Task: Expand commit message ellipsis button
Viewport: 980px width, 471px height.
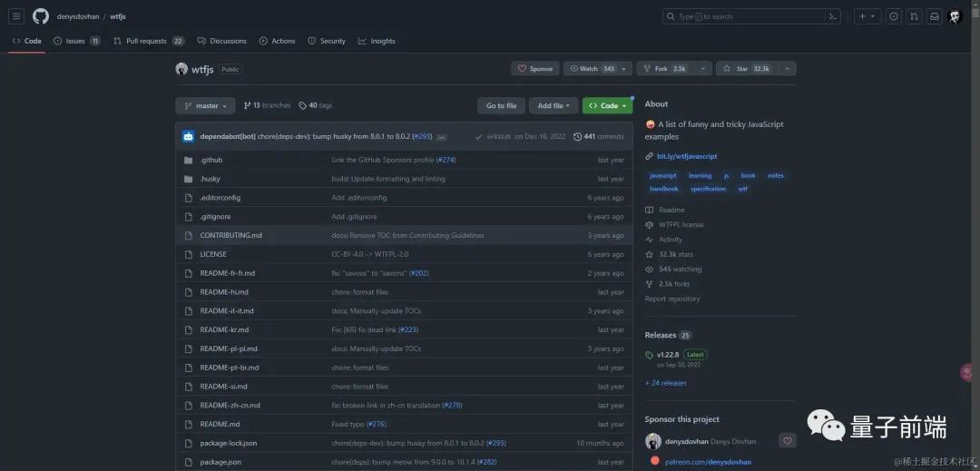Action: coord(442,137)
